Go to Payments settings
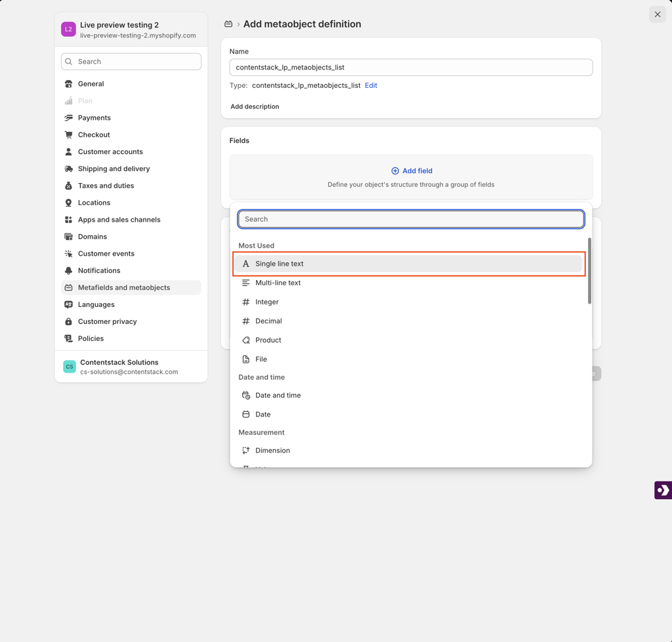 pos(94,117)
